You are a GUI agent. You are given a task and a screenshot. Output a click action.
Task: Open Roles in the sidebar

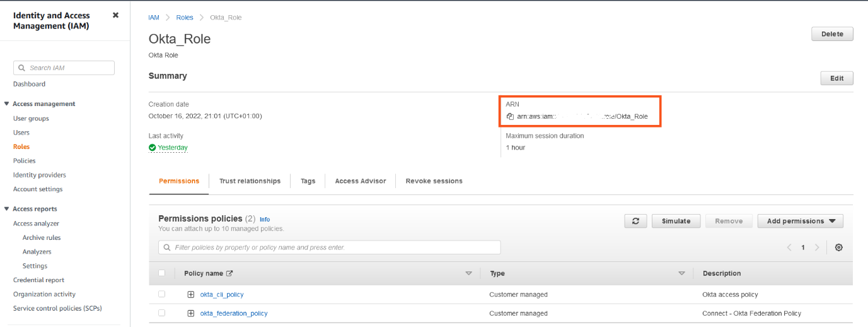[21, 146]
